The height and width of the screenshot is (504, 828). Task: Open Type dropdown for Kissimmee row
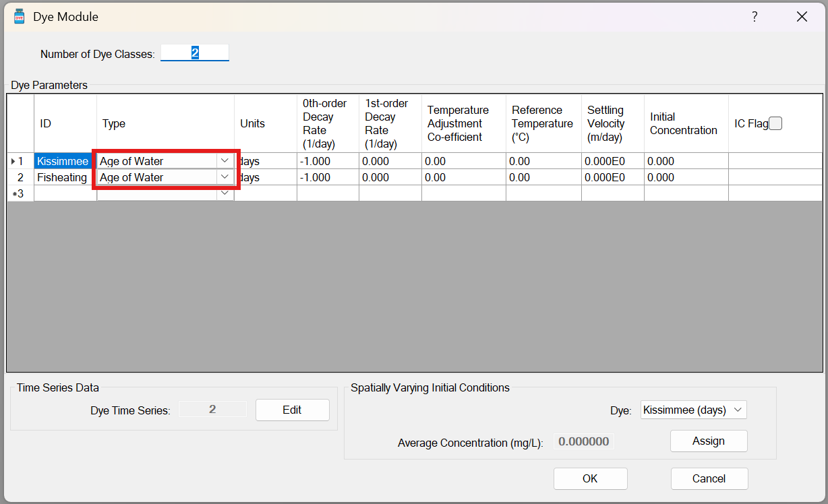click(224, 161)
